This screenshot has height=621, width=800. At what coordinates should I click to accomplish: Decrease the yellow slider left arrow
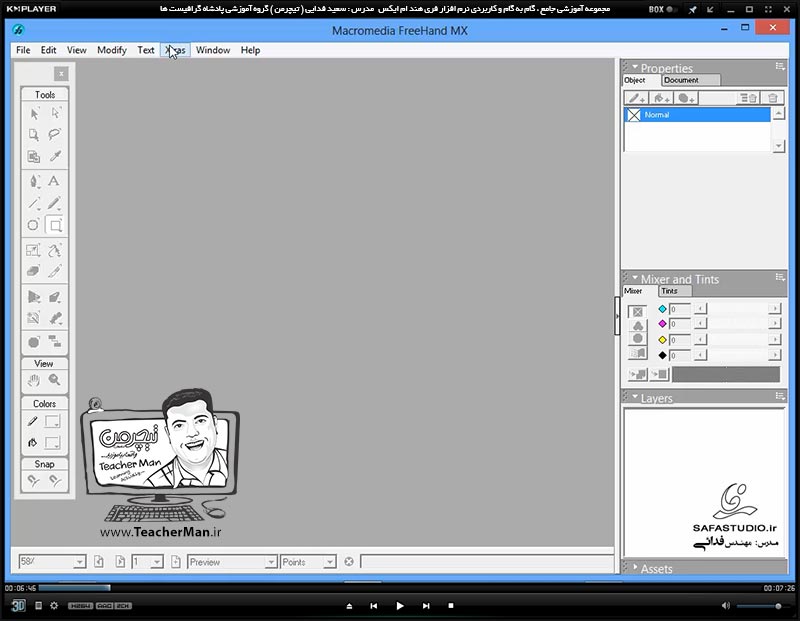coord(701,339)
